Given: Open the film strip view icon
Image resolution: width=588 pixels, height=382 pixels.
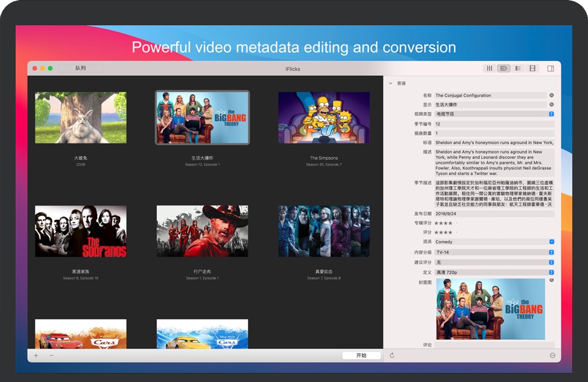Looking at the screenshot, I should point(532,69).
